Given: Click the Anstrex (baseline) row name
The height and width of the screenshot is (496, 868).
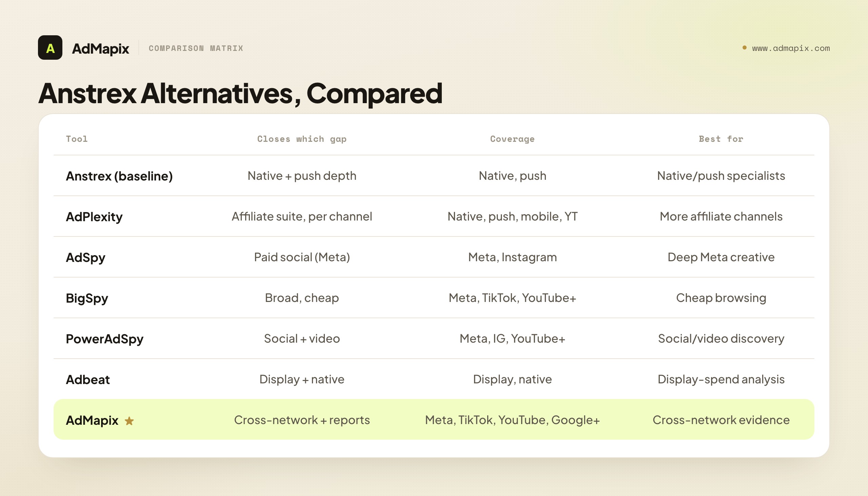Looking at the screenshot, I should 119,176.
